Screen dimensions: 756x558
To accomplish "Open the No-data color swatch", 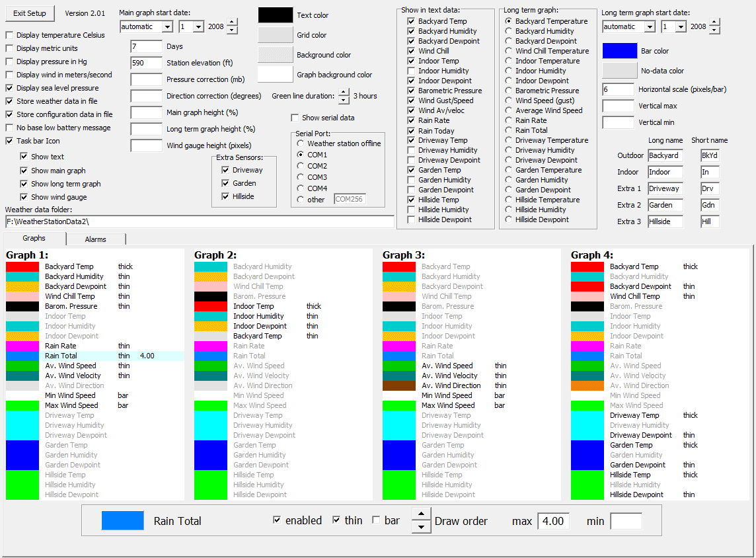I will point(620,71).
